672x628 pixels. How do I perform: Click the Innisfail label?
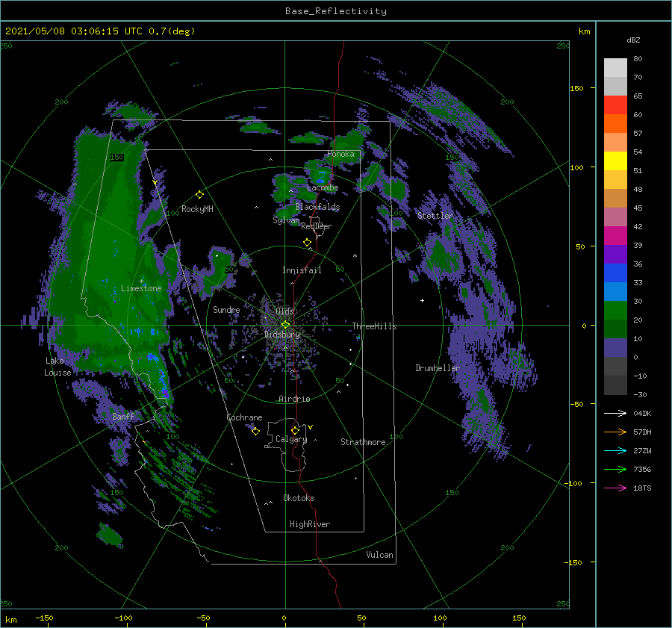[x=302, y=270]
